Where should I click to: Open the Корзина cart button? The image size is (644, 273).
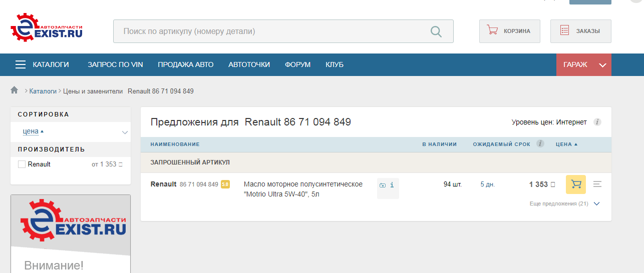(x=509, y=31)
